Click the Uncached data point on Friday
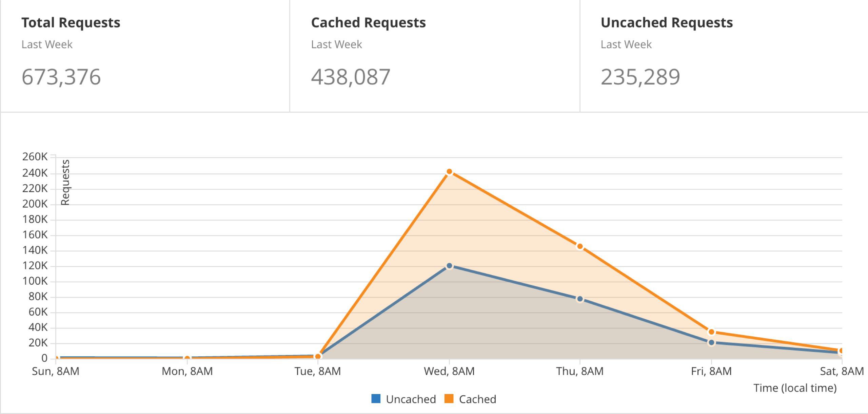Image resolution: width=868 pixels, height=414 pixels. pos(711,343)
